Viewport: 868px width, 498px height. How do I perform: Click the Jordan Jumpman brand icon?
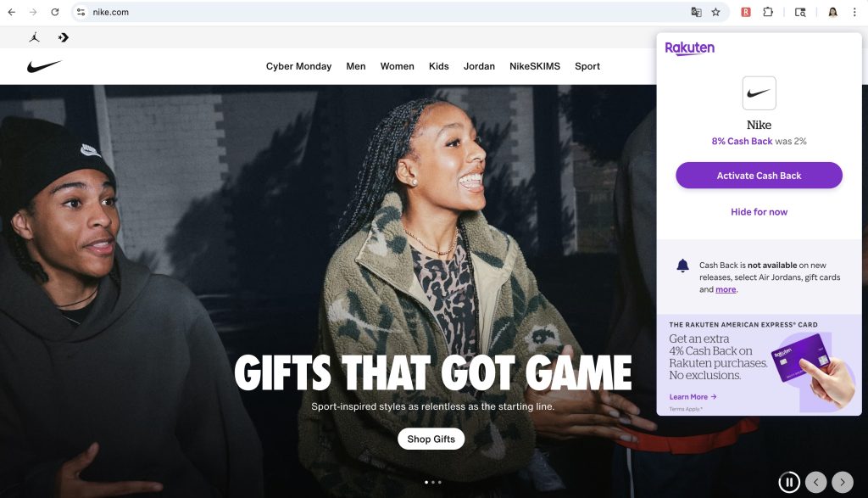pyautogui.click(x=34, y=37)
